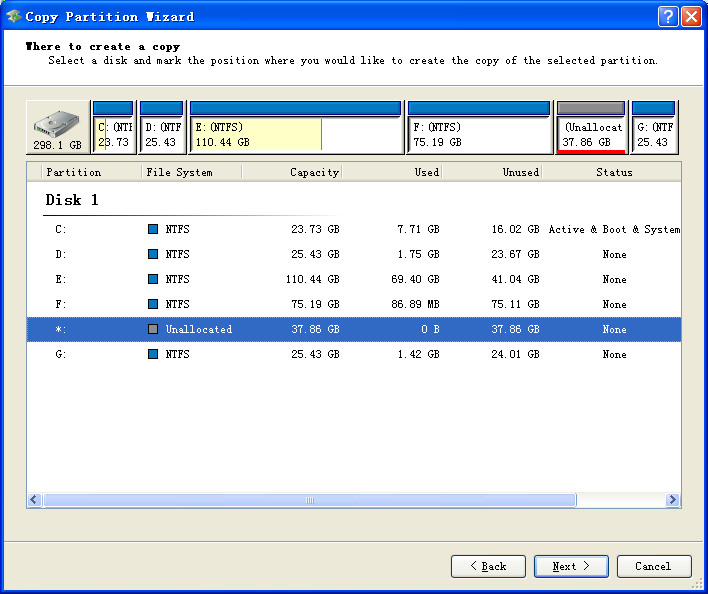Click the 7.71 GB used cell
Screen dimensions: 708x594
click(x=418, y=229)
